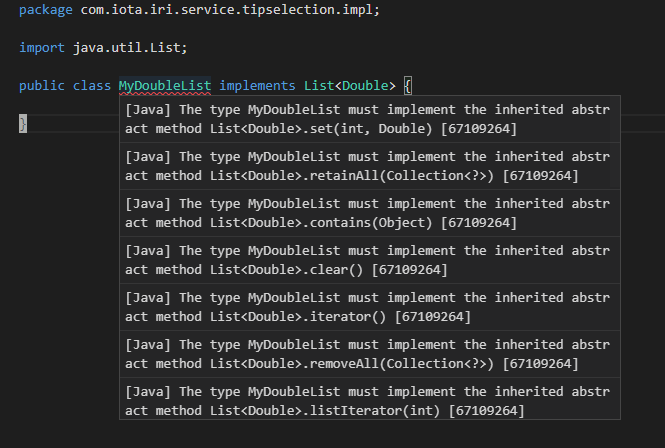Click the 'public' modifier keyword
665x448 pixels.
click(42, 86)
